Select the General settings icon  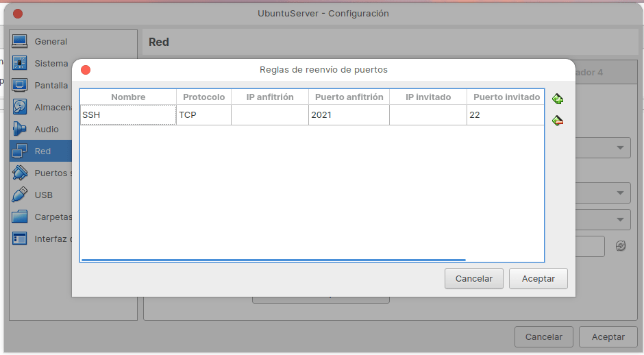click(x=19, y=42)
